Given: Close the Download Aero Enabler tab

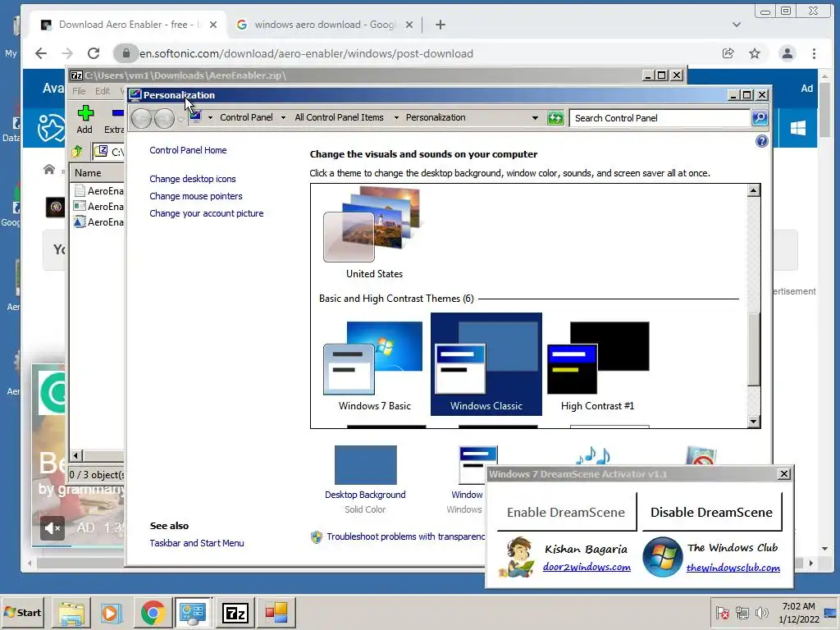Looking at the screenshot, I should click(213, 25).
